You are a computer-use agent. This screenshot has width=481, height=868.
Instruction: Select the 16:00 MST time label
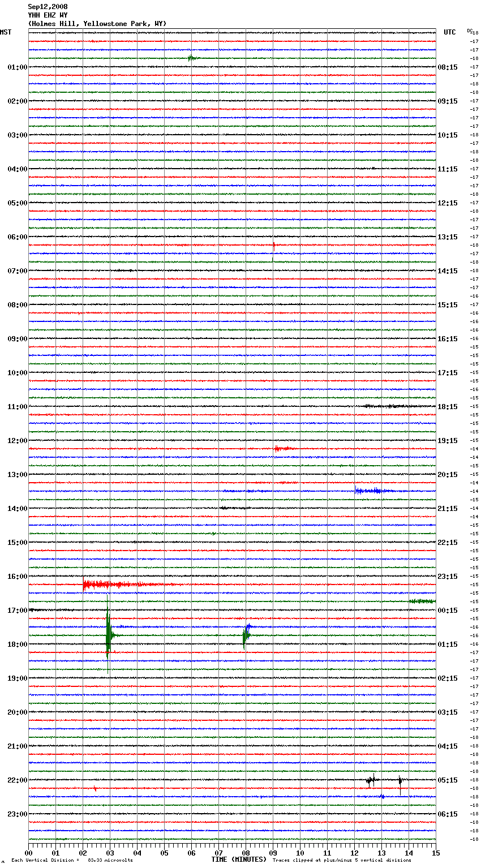18,577
